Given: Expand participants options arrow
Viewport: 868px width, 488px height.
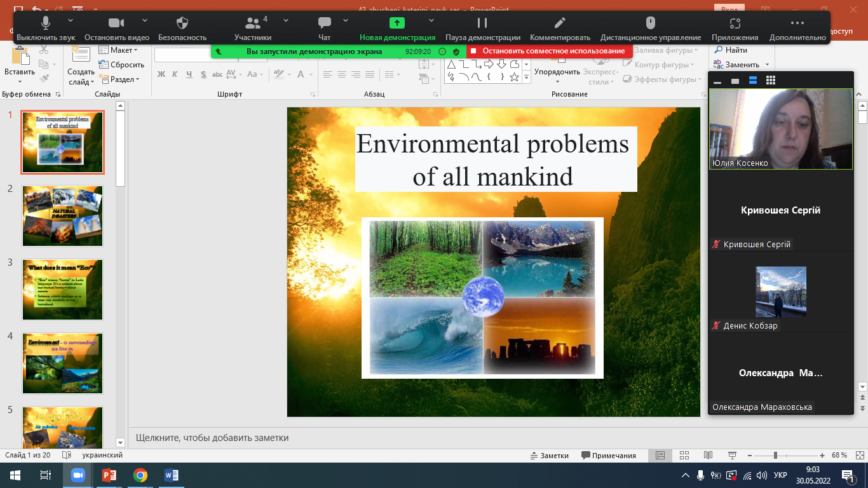Looking at the screenshot, I should point(286,20).
